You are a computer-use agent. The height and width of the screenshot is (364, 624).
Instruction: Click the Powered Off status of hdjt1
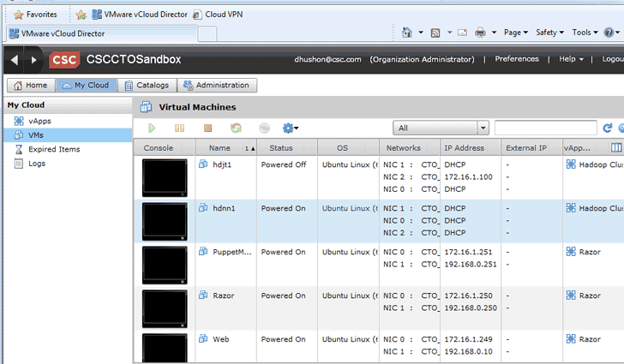coord(284,164)
